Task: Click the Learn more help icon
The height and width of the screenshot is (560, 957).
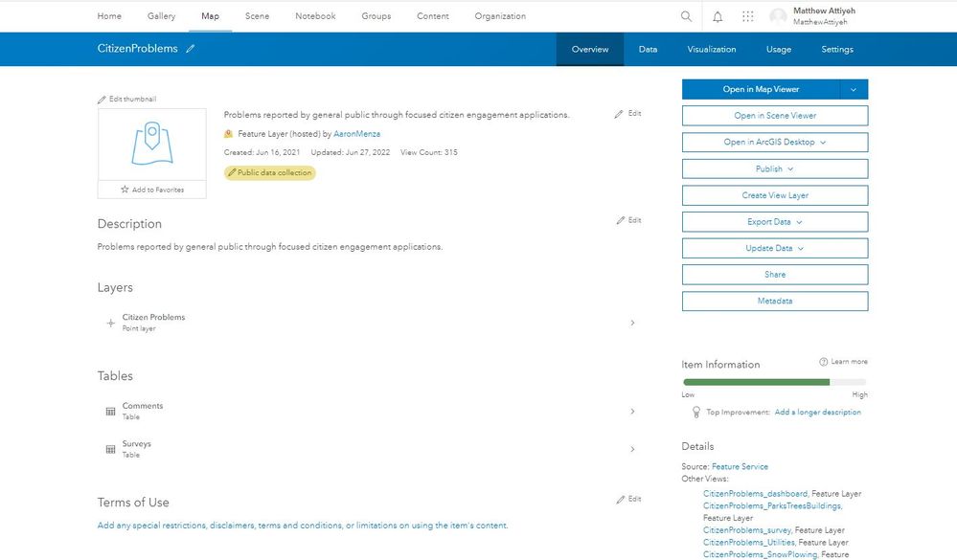Action: (x=823, y=362)
